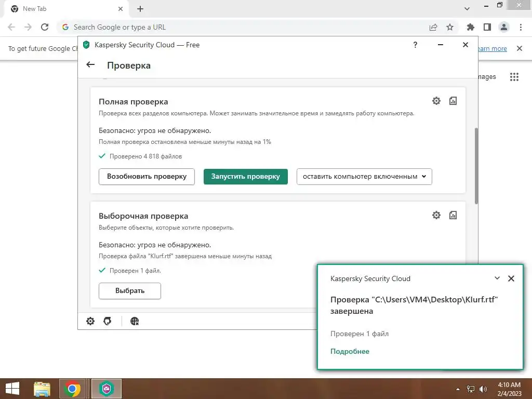
Task: Open Google apps grid icon
Action: coord(514,77)
